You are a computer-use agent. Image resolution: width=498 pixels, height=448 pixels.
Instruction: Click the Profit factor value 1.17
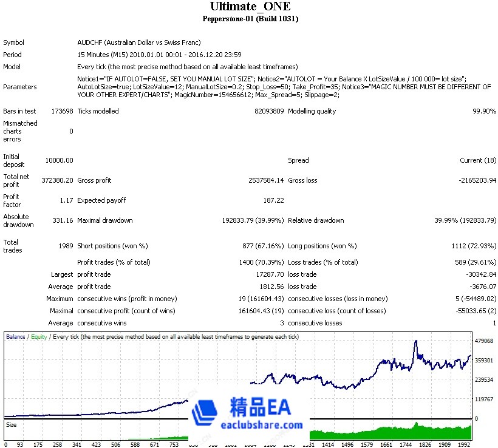pos(66,200)
